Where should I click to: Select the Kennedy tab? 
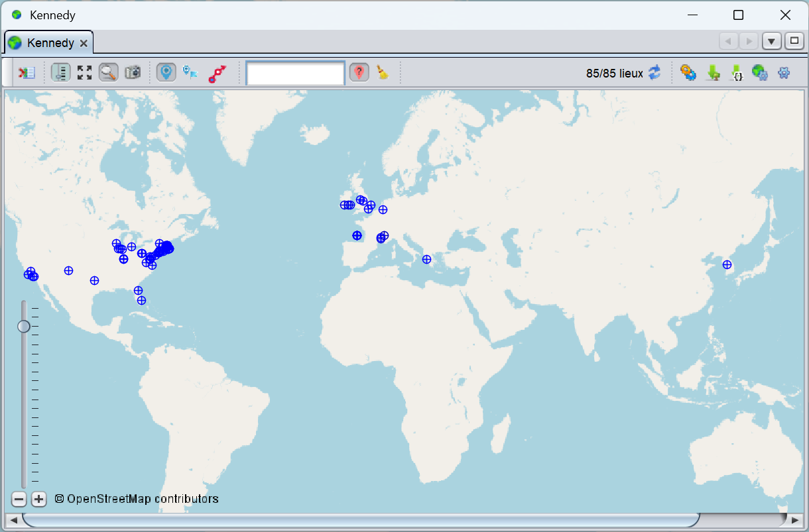tap(48, 42)
